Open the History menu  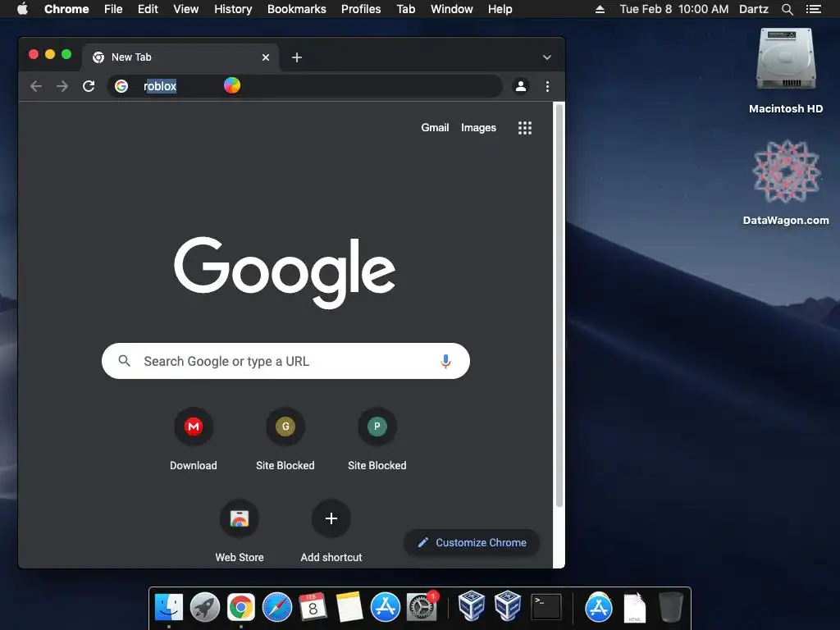pos(233,9)
